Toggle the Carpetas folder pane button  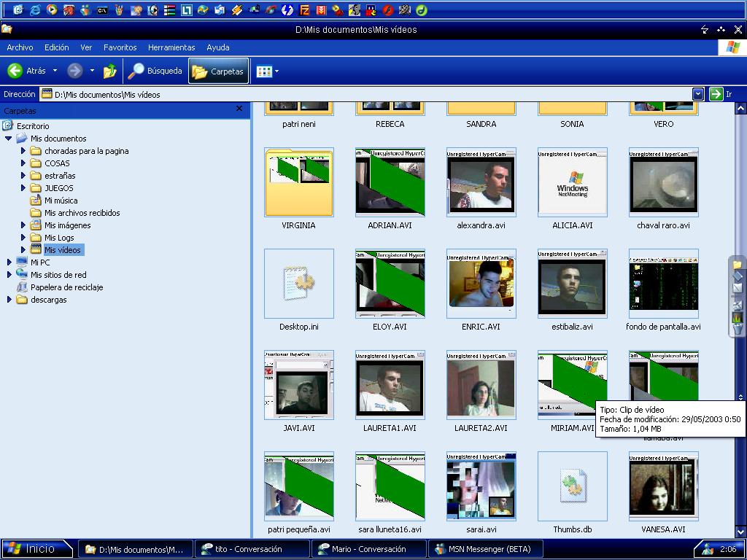(x=218, y=71)
